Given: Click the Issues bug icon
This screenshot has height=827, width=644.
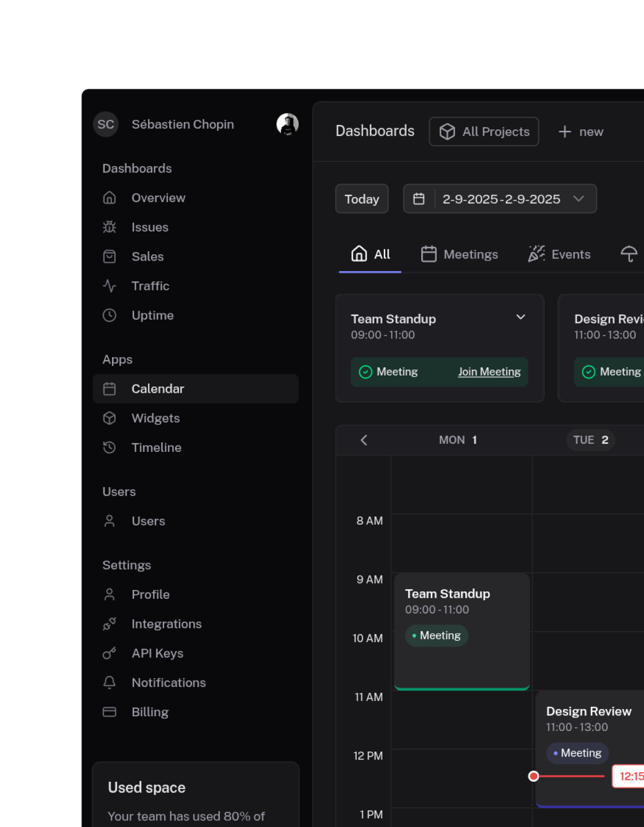Looking at the screenshot, I should (x=109, y=227).
